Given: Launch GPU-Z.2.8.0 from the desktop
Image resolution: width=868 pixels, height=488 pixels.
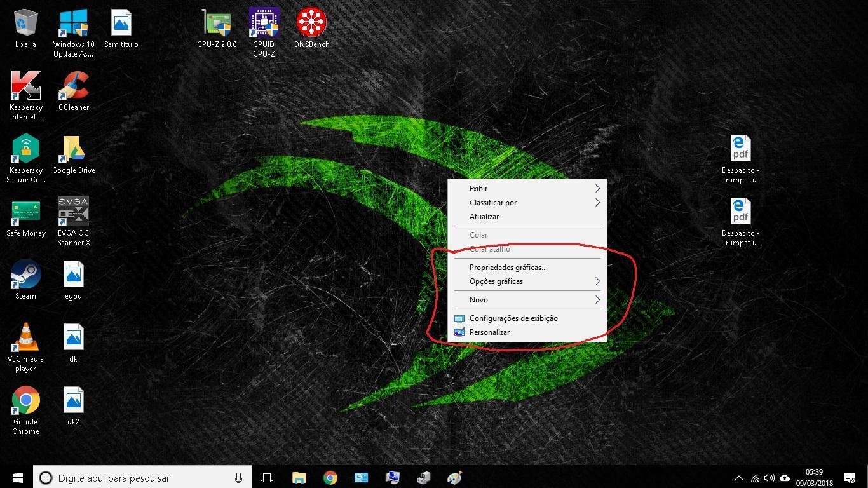Looking at the screenshot, I should click(x=217, y=29).
